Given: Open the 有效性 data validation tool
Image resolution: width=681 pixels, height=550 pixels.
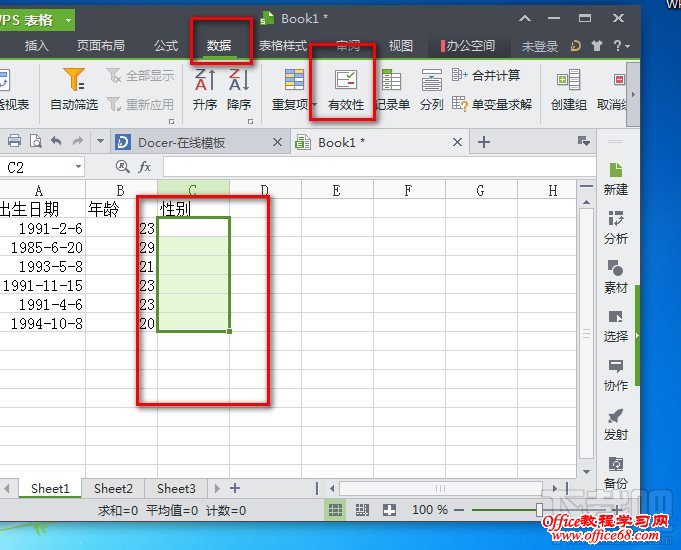Looking at the screenshot, I should tap(346, 90).
